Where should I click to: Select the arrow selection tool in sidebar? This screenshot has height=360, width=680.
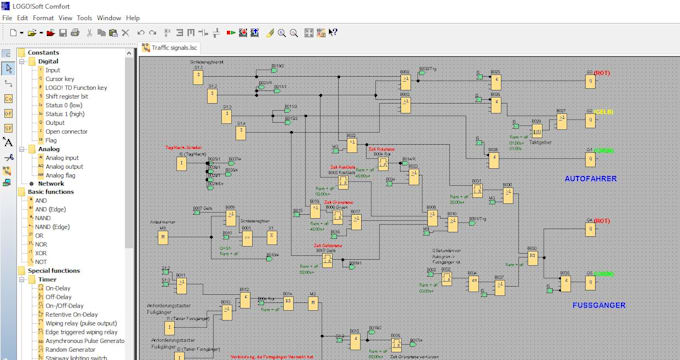pos(8,69)
